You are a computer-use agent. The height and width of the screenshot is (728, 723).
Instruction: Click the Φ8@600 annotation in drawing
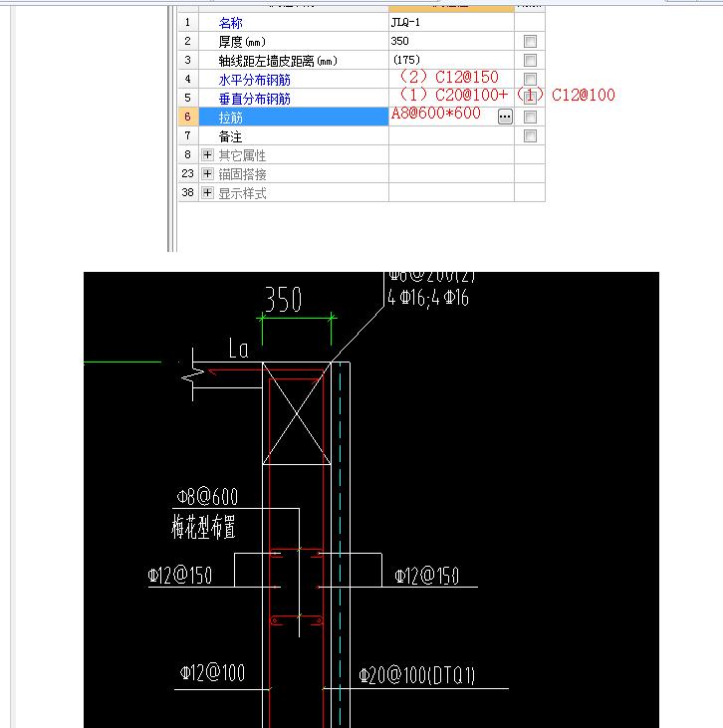[x=207, y=497]
